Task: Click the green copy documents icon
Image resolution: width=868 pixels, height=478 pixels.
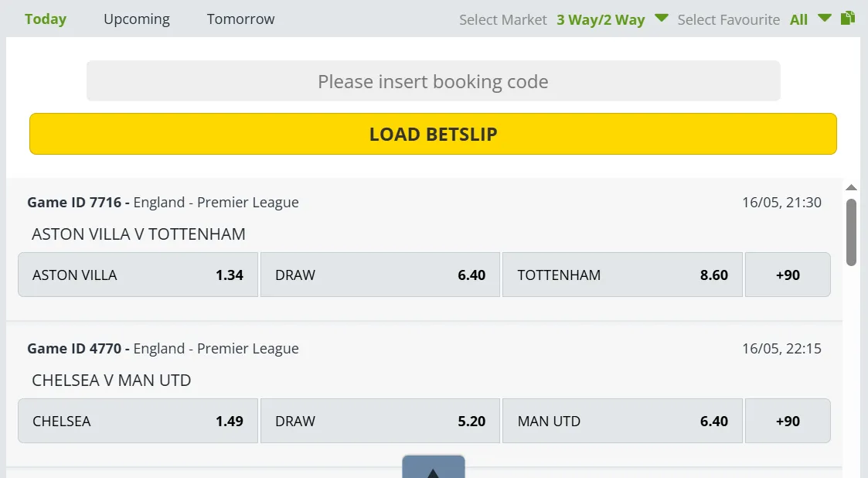Action: 848,18
